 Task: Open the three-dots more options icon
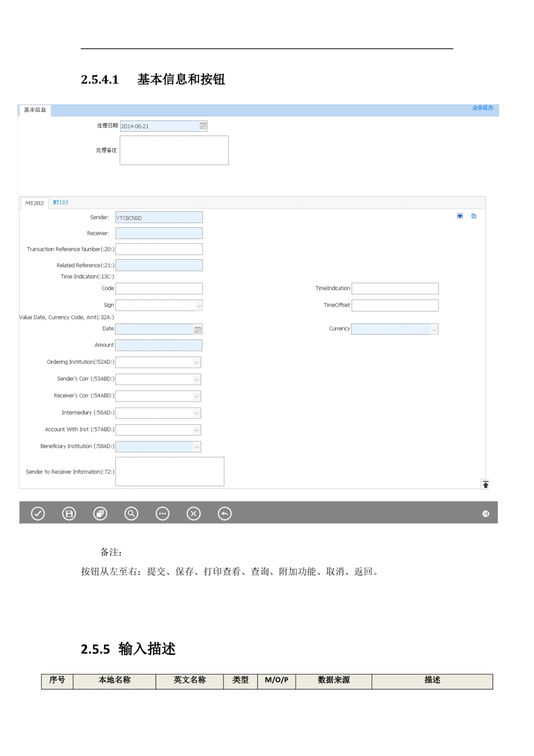pos(162,513)
